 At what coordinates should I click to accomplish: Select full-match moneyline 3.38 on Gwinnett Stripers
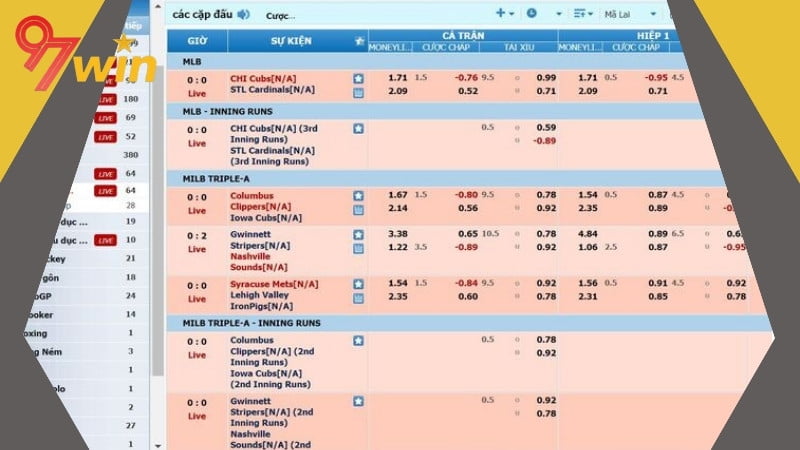tap(397, 234)
